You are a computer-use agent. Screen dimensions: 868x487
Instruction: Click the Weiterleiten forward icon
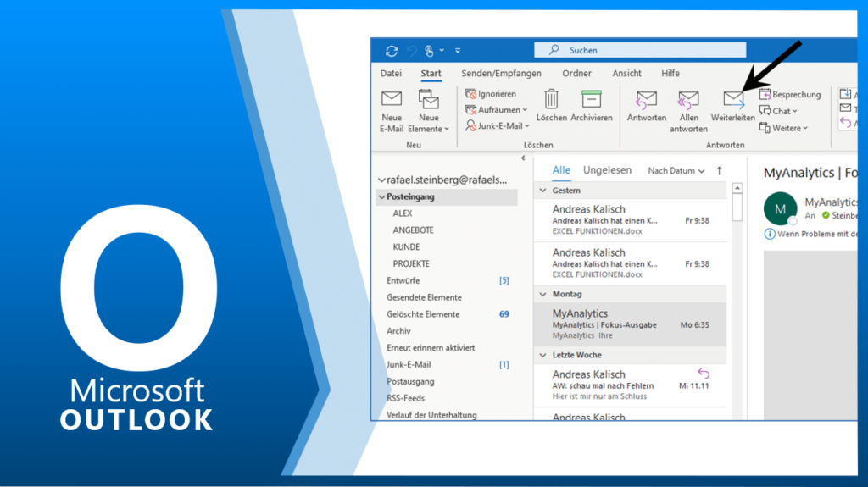tap(733, 100)
